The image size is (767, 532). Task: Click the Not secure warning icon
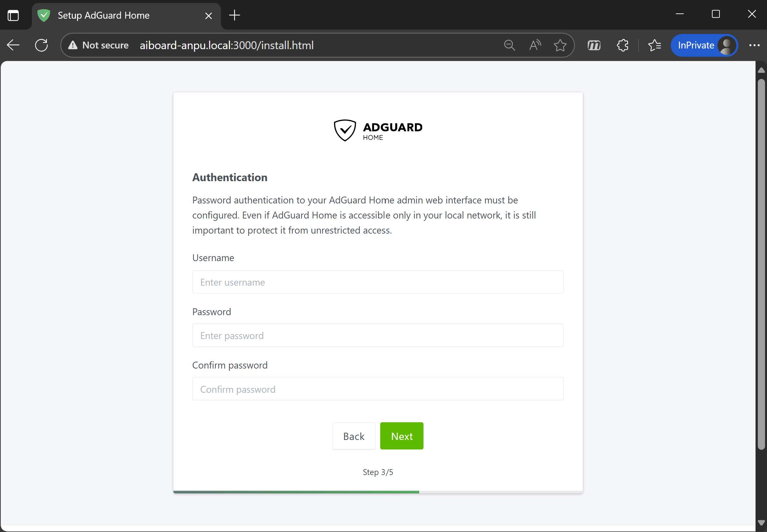click(73, 45)
